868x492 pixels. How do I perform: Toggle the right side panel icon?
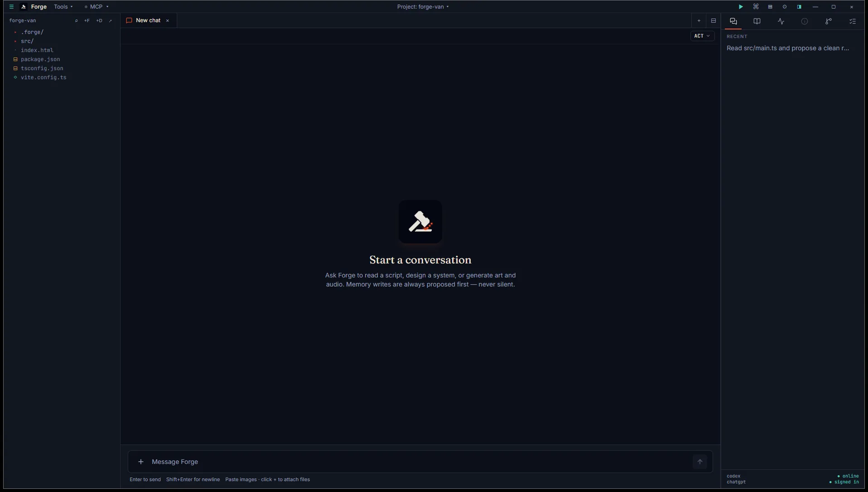point(799,7)
